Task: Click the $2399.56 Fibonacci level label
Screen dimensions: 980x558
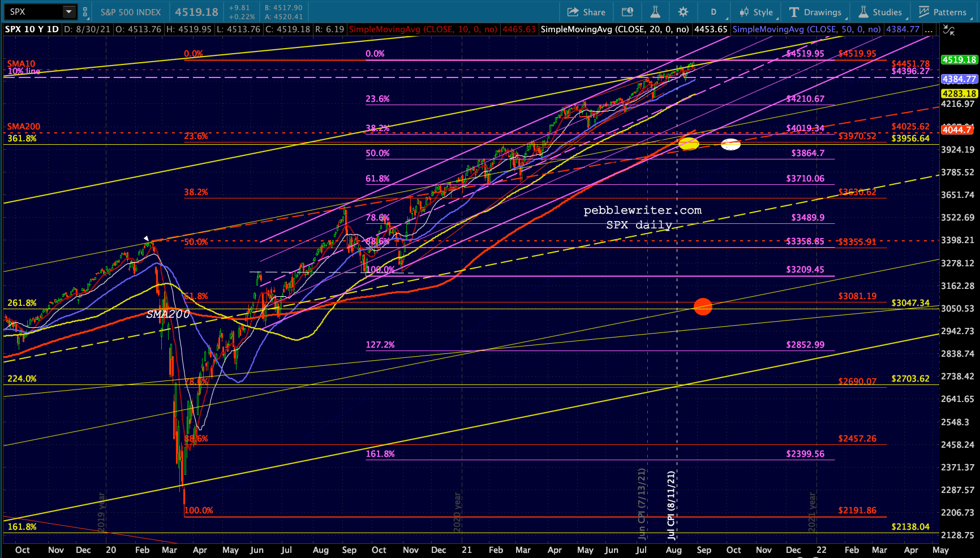Action: 805,453
